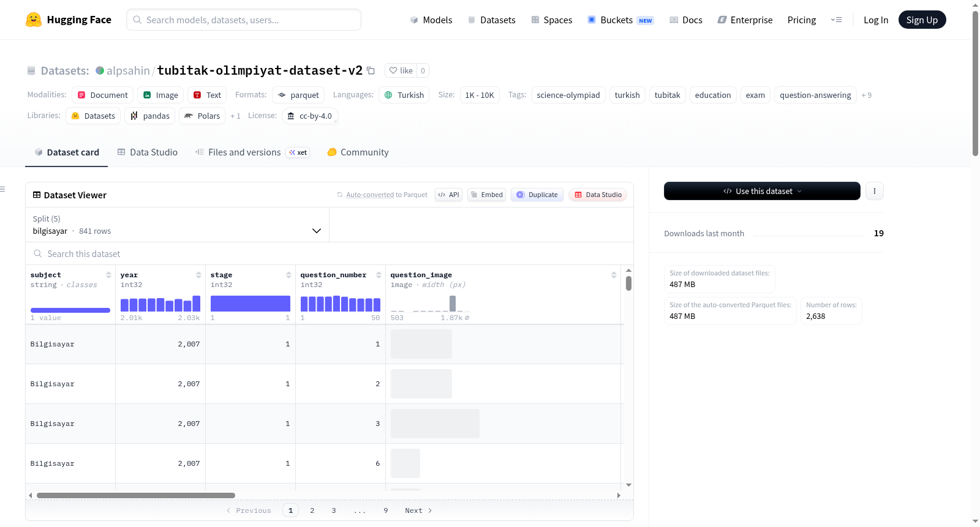Go to page 3 of results
Viewport: 980px width, 527px height.
click(x=334, y=510)
